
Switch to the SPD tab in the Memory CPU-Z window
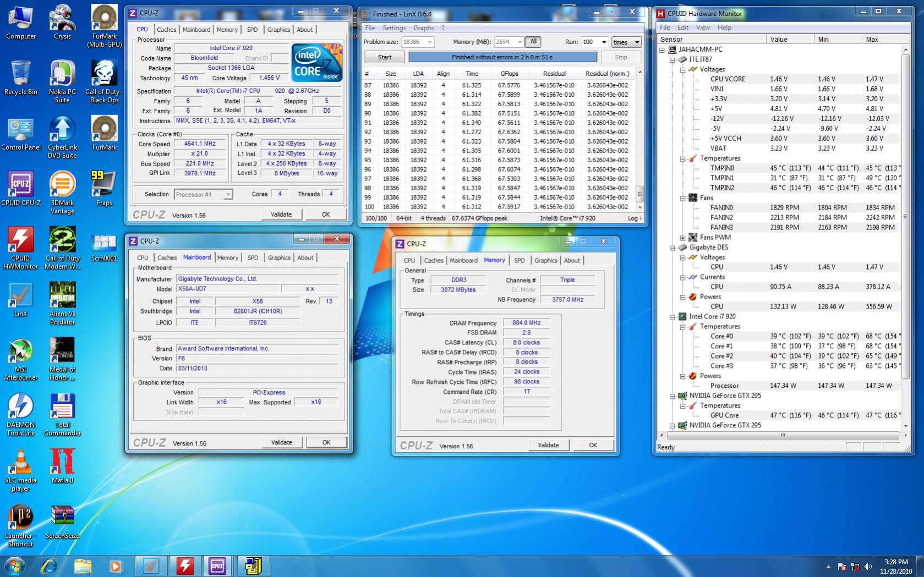pos(519,260)
